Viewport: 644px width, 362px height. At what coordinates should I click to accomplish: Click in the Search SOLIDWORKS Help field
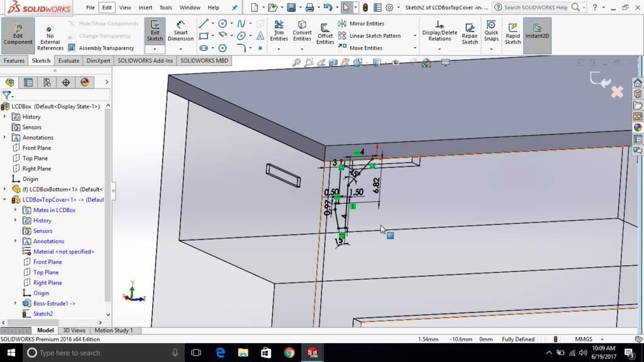(536, 8)
